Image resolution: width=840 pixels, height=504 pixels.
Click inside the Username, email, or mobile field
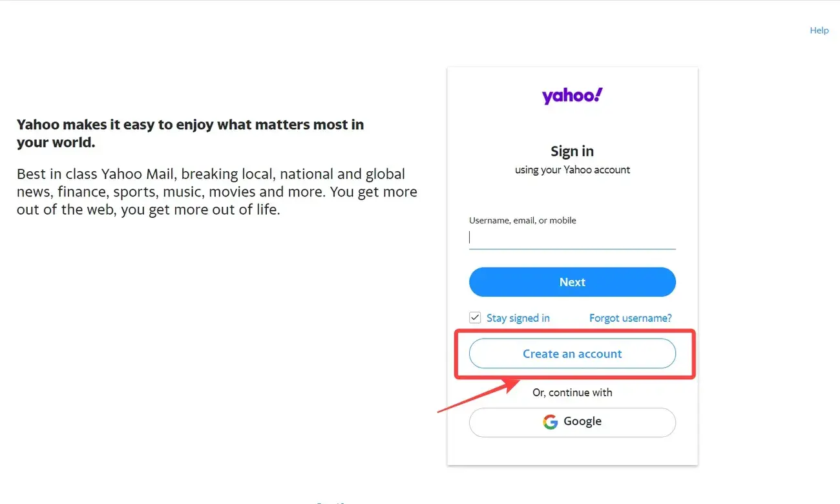pyautogui.click(x=571, y=237)
